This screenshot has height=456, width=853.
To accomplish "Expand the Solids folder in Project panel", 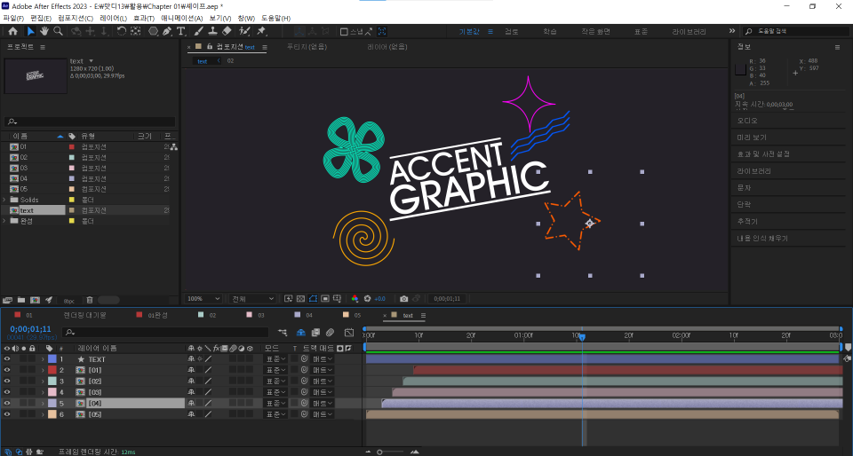I will click(x=4, y=200).
